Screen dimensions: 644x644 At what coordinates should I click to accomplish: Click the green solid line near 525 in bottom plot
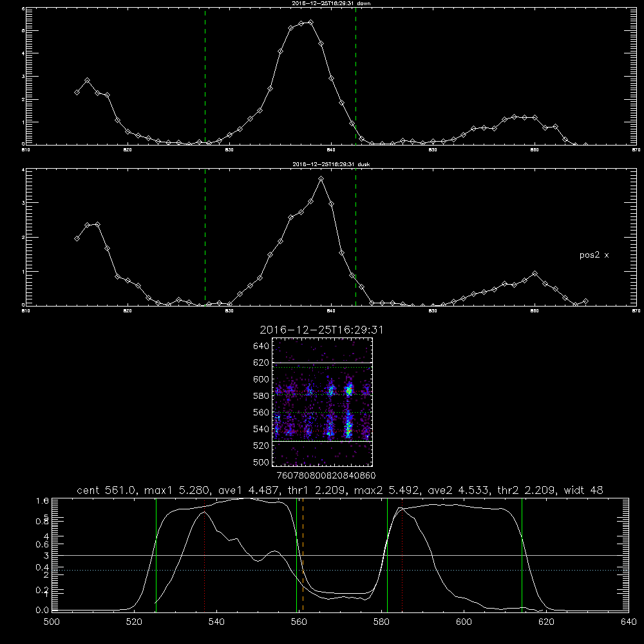click(x=156, y=554)
